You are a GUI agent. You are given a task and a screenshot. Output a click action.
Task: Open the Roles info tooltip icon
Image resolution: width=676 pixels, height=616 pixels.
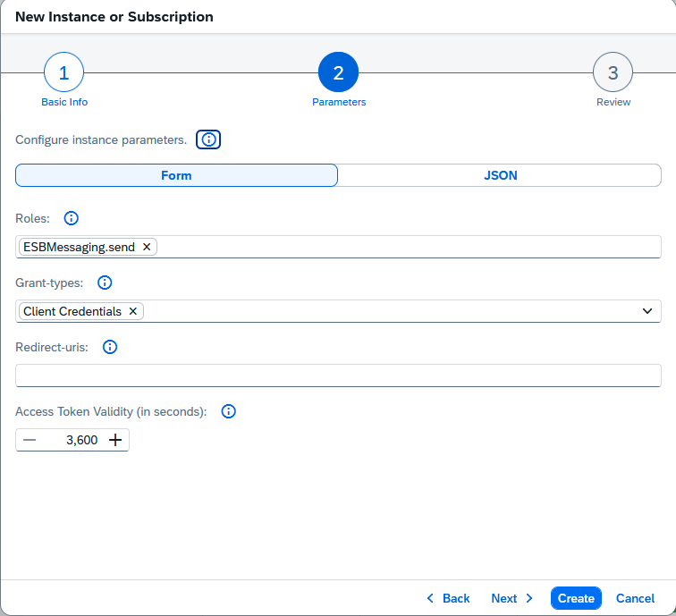72,218
